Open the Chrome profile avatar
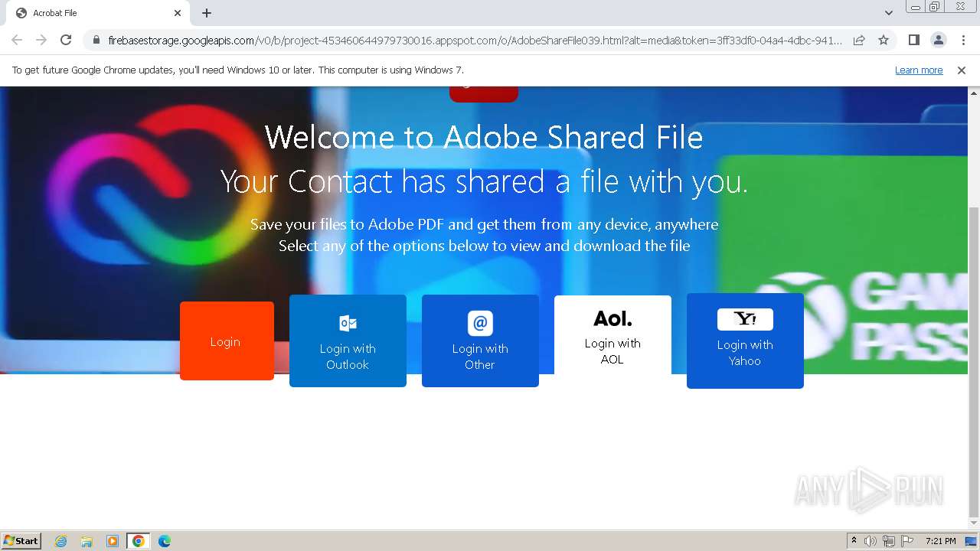This screenshot has height=551, width=980. 938,40
